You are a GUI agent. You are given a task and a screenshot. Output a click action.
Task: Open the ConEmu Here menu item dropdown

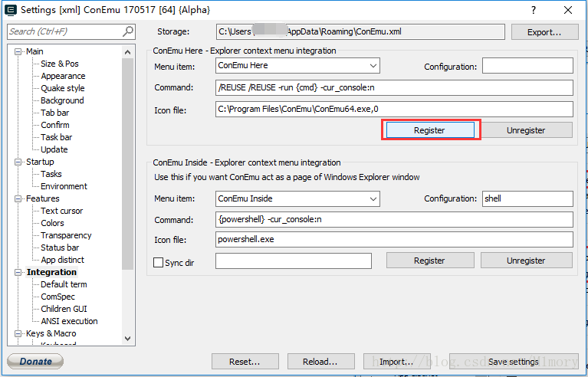click(x=373, y=66)
